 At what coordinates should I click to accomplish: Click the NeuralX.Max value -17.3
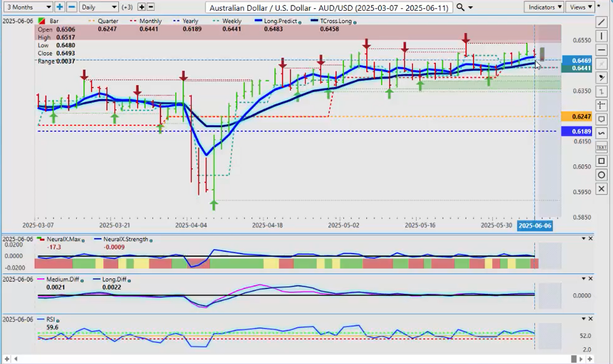point(54,247)
